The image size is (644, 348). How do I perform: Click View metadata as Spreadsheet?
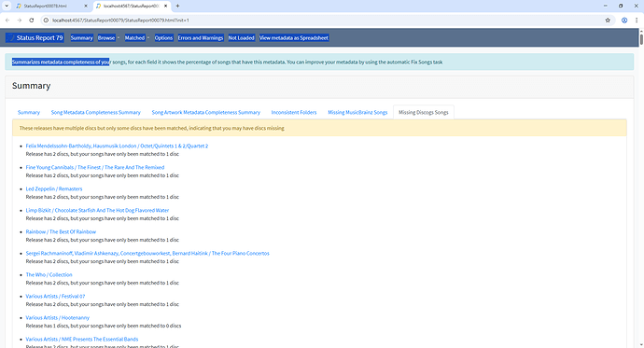point(294,37)
